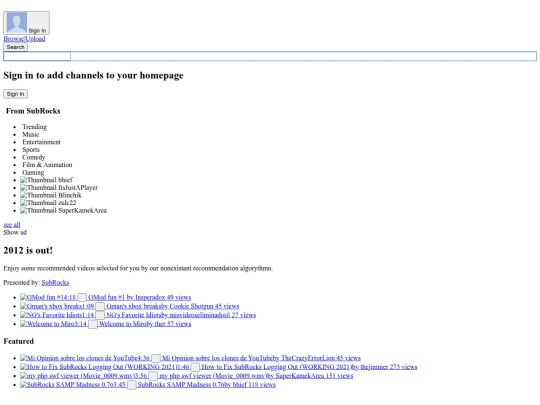The image size is (540, 405).
Task: Click the Welcome to Miro broken thumbnail image
Action: (x=47, y=324)
